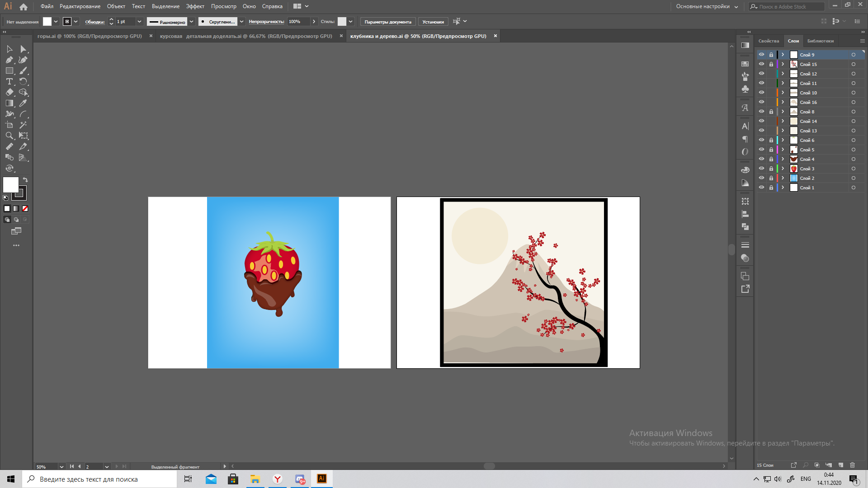
Task: Open the Symbols panel club icon
Action: pyautogui.click(x=745, y=89)
